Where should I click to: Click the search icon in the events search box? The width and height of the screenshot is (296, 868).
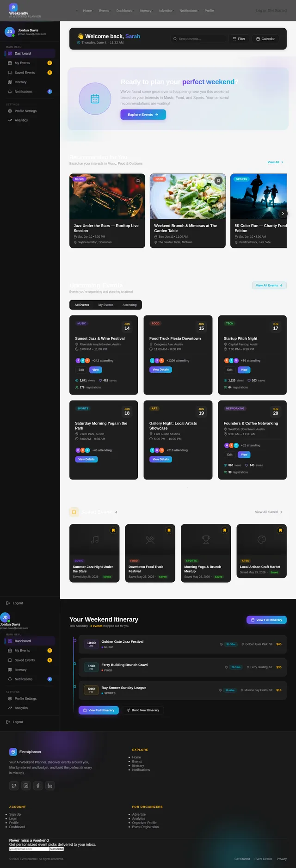coord(175,39)
